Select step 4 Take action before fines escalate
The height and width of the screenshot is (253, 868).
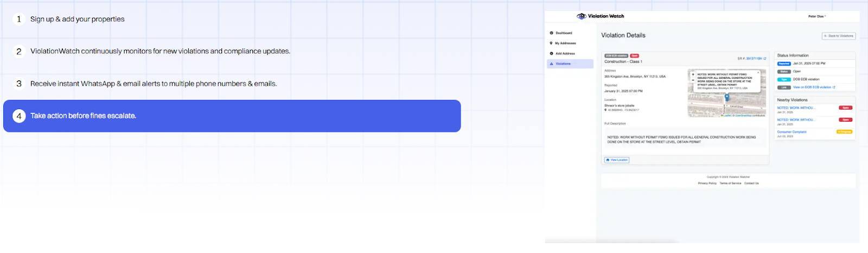pyautogui.click(x=232, y=116)
